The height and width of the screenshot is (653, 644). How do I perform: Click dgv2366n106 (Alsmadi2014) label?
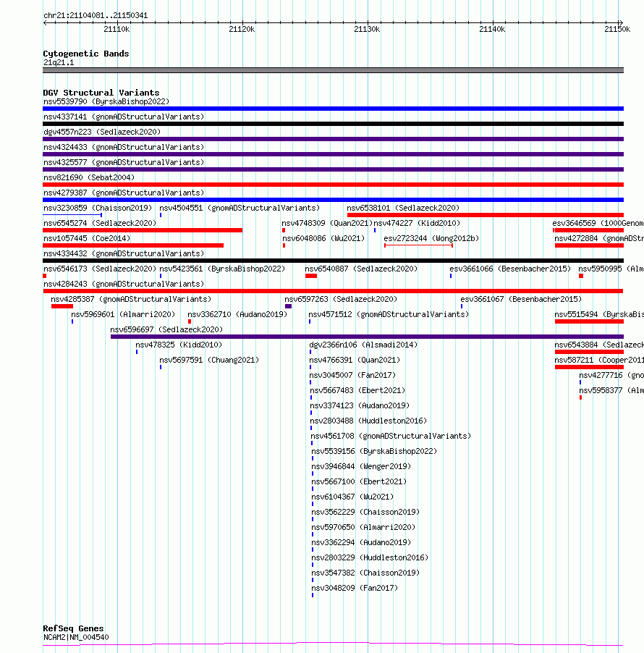pos(363,345)
